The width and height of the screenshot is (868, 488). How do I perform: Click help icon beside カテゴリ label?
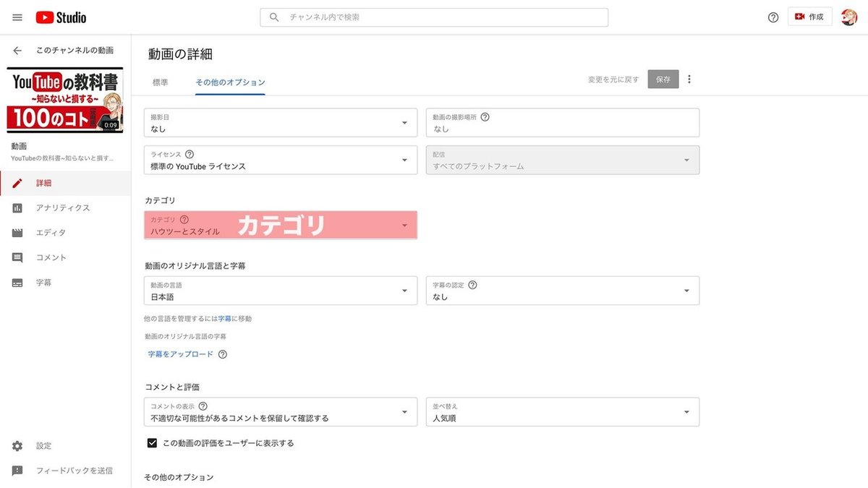pyautogui.click(x=184, y=219)
